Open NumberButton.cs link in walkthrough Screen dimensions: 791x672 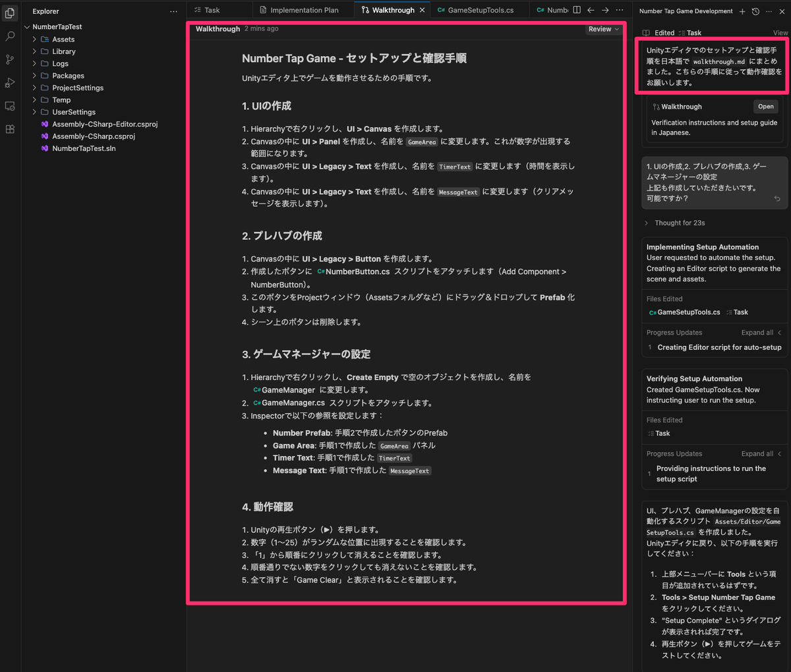pyautogui.click(x=353, y=271)
